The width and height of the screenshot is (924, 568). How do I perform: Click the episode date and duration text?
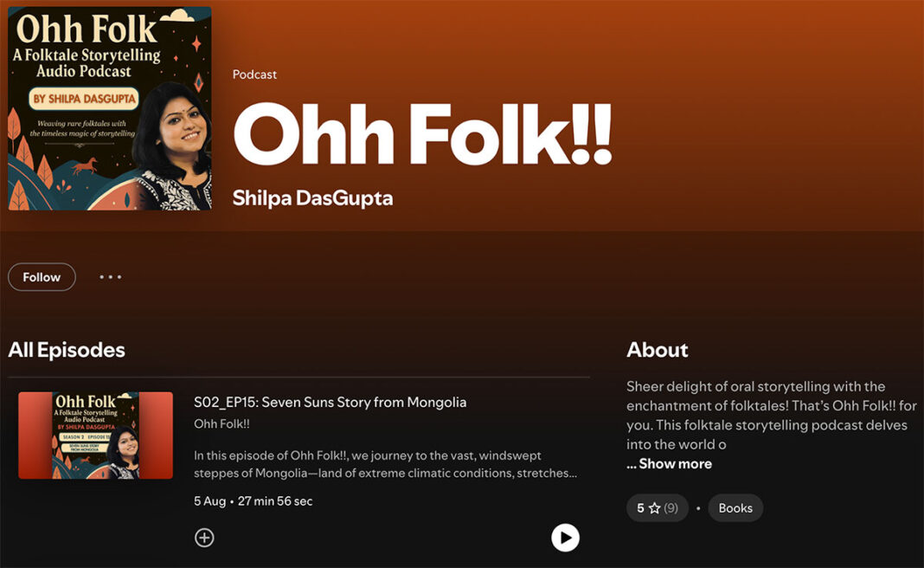[253, 501]
